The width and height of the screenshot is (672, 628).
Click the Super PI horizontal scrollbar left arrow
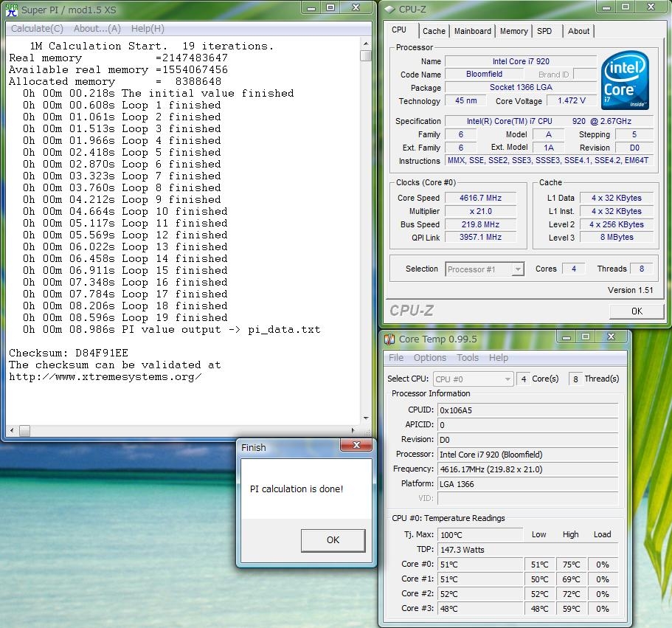pyautogui.click(x=13, y=430)
